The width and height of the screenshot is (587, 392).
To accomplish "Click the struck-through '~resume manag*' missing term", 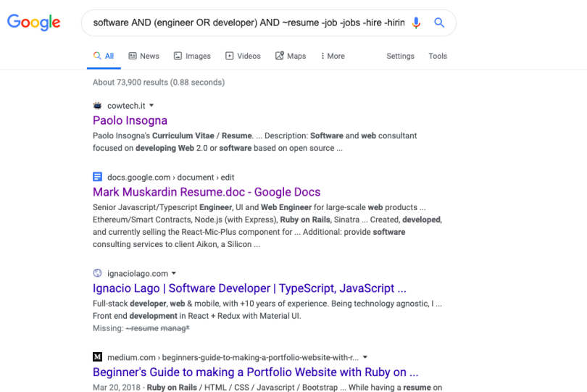I will (157, 328).
